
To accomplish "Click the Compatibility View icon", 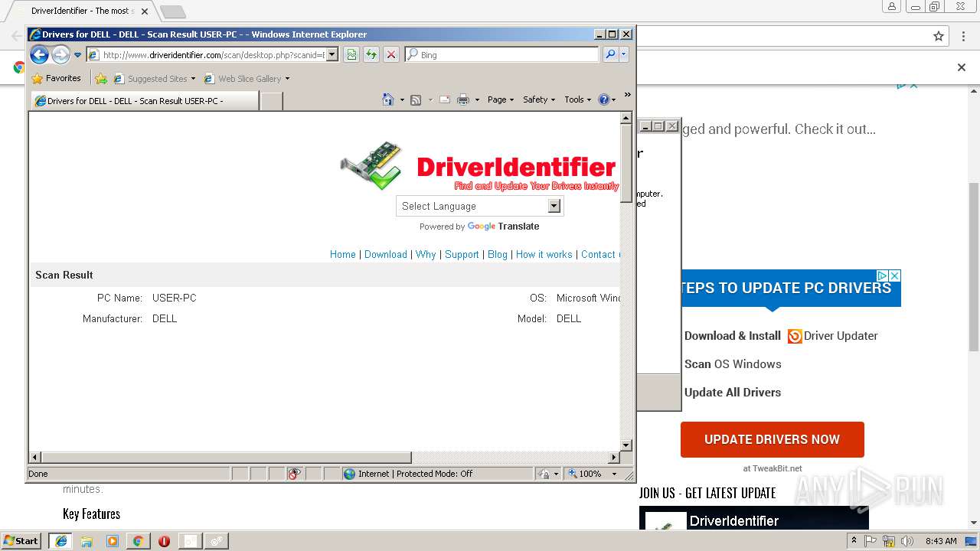I will click(x=351, y=54).
